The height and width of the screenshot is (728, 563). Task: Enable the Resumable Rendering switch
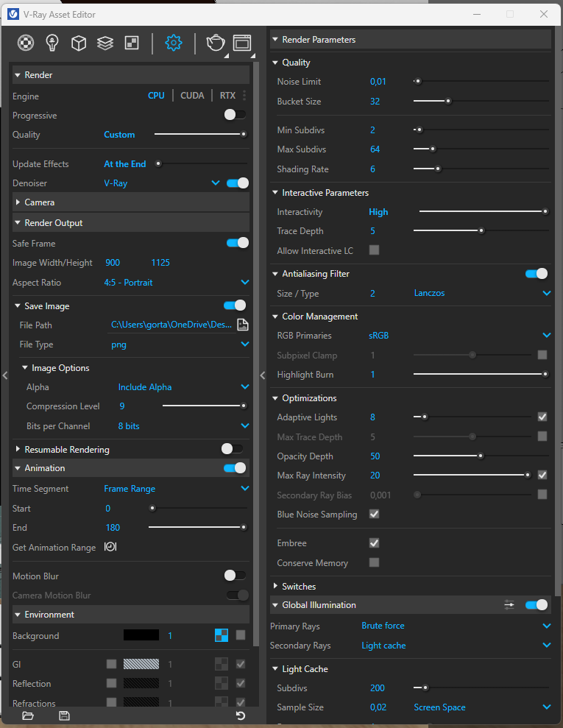pos(232,448)
